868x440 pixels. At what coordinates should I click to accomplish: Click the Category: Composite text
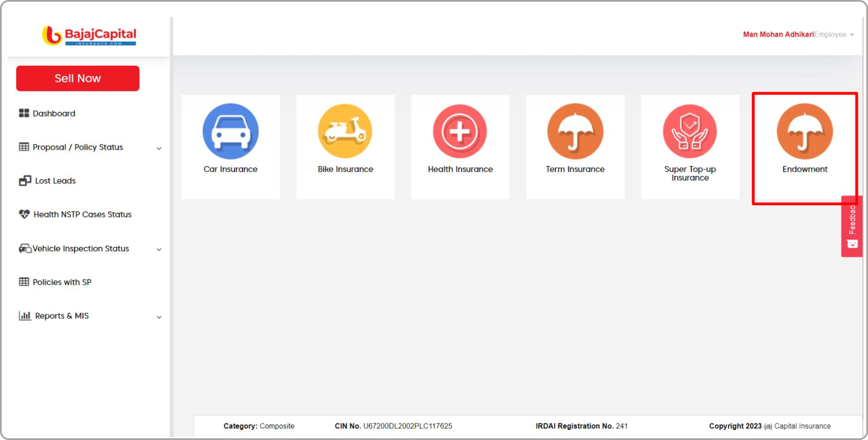pyautogui.click(x=259, y=426)
